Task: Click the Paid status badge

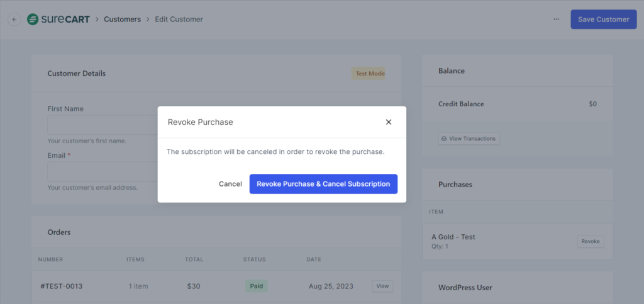Action: (257, 286)
